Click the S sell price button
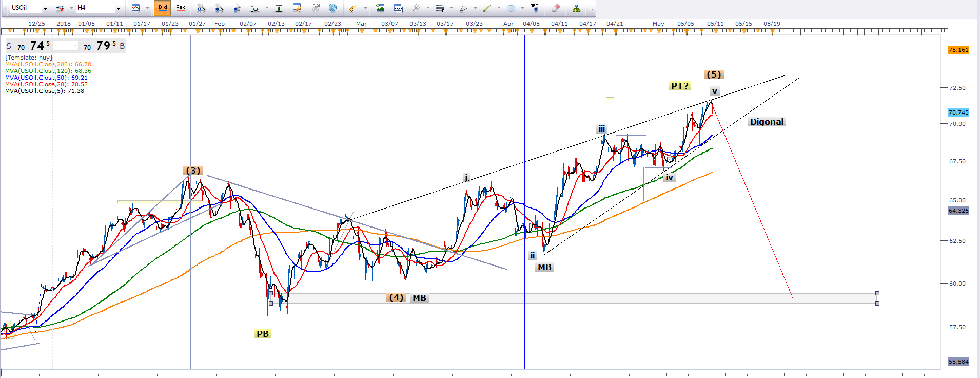 click(9, 46)
